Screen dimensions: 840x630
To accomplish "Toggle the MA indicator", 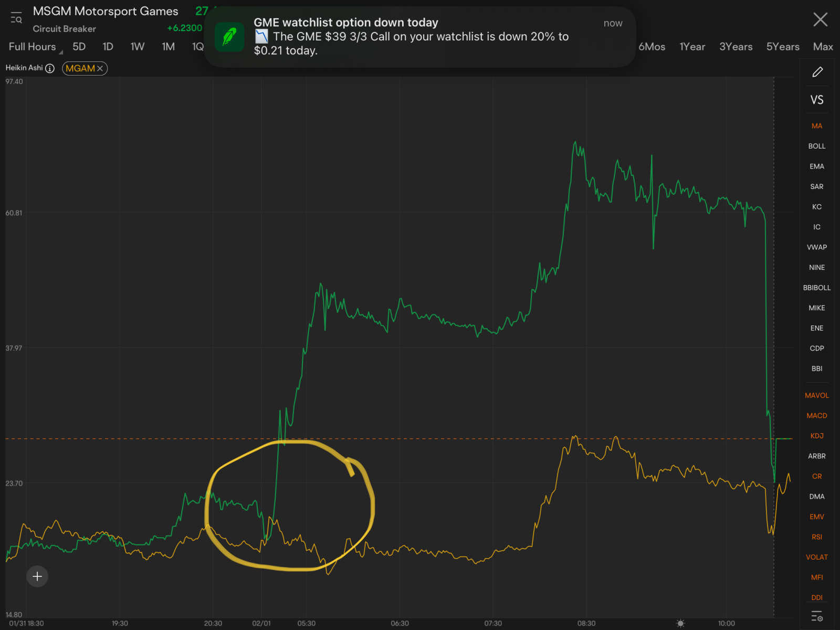I will tap(817, 126).
